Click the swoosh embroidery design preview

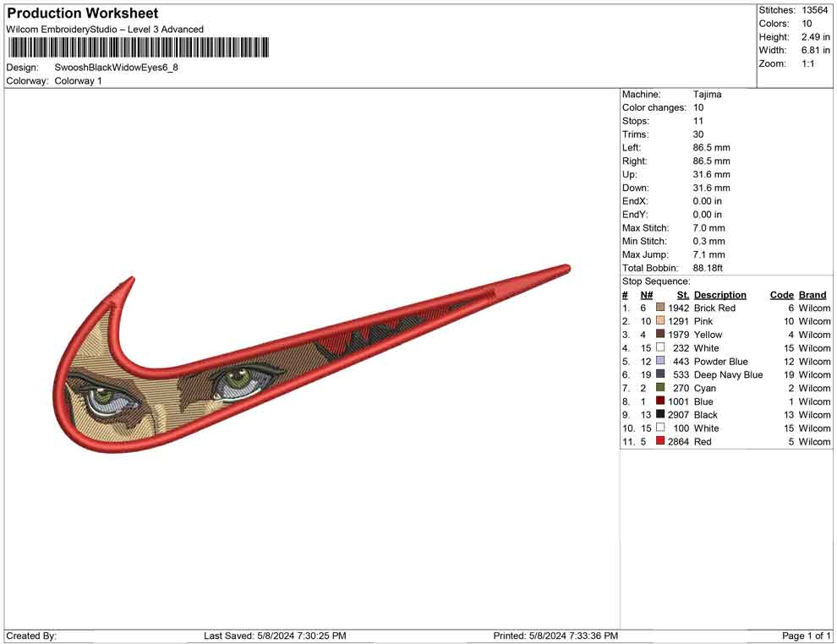(x=312, y=358)
